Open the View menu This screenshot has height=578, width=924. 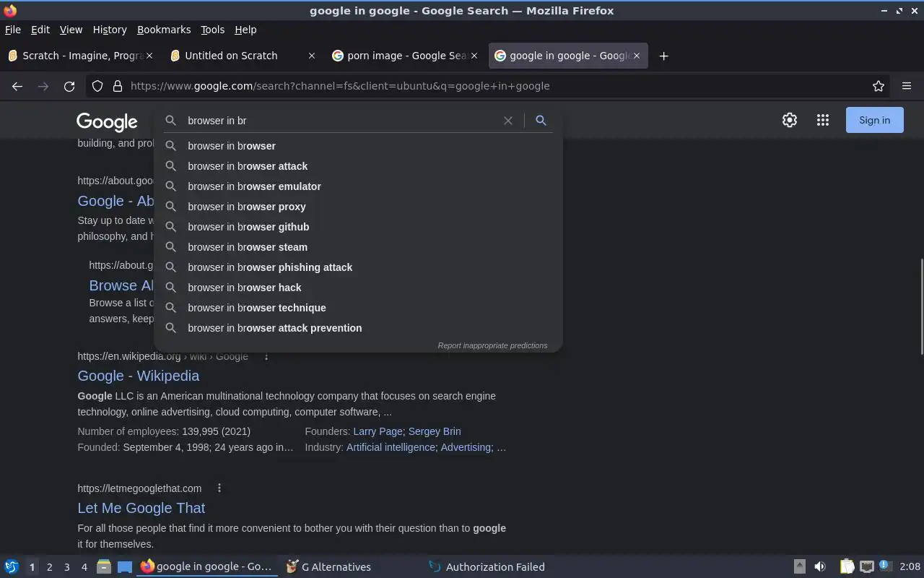(71, 30)
